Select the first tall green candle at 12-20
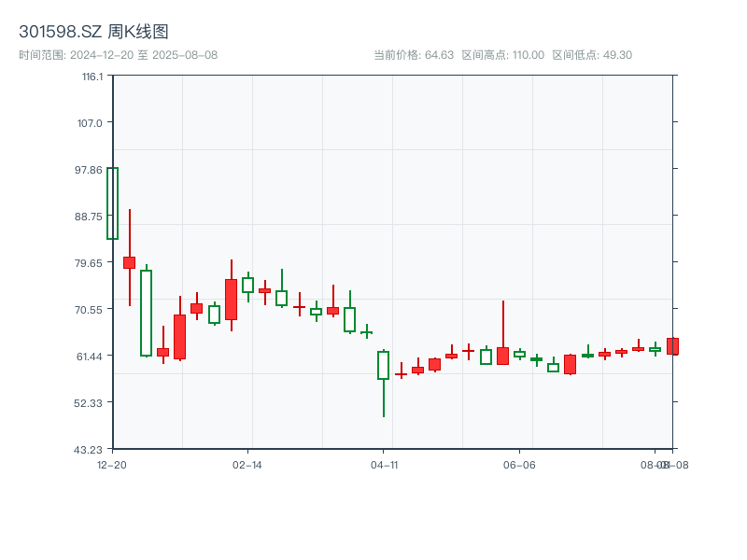 pyautogui.click(x=112, y=203)
